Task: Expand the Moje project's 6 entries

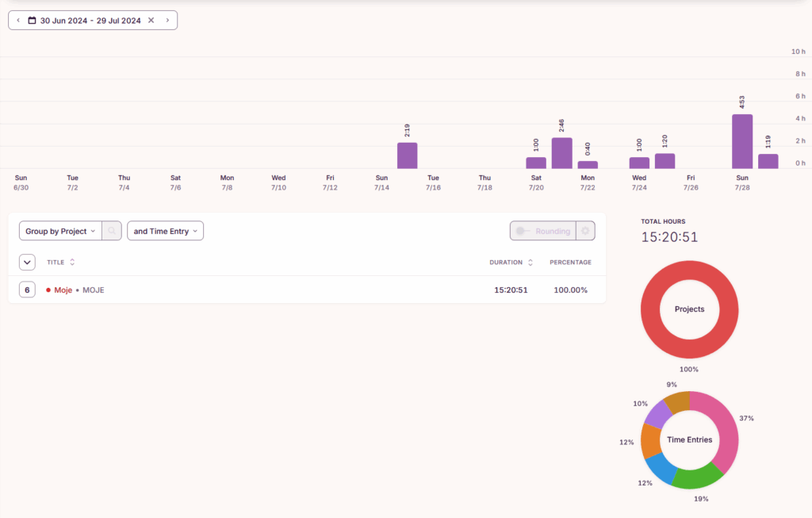Action: pyautogui.click(x=27, y=290)
